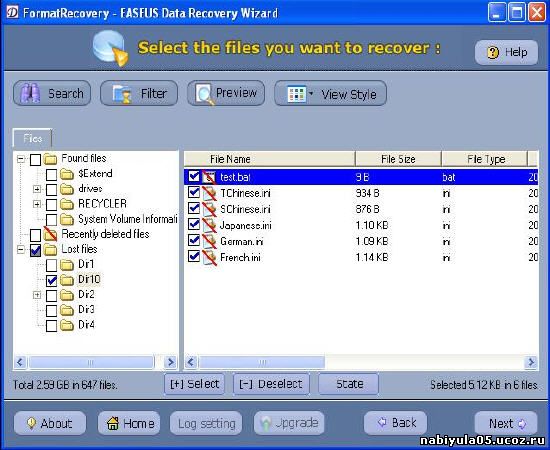Uncheck the French.ini checkbox
The height and width of the screenshot is (450, 550).
click(194, 257)
